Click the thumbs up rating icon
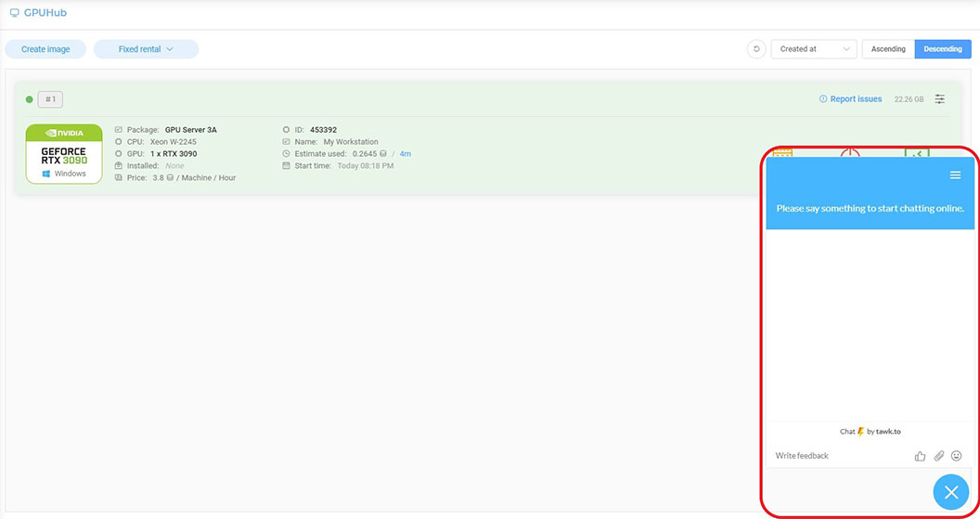980x519 pixels. click(x=920, y=456)
